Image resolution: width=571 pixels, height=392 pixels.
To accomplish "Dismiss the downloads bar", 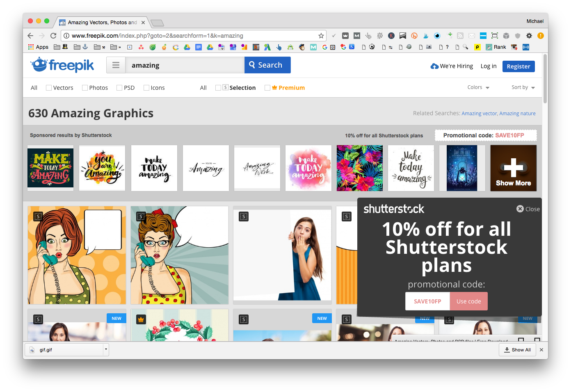I will [541, 350].
